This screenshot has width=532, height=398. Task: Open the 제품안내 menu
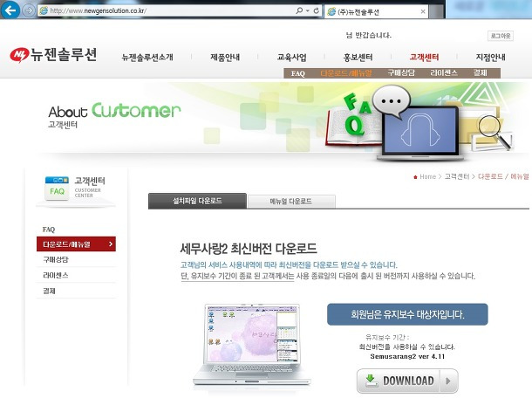(225, 57)
